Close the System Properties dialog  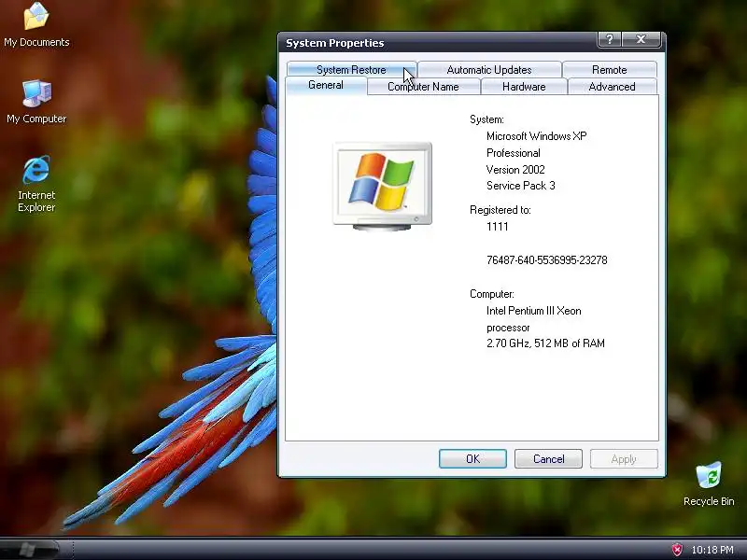[x=641, y=40]
